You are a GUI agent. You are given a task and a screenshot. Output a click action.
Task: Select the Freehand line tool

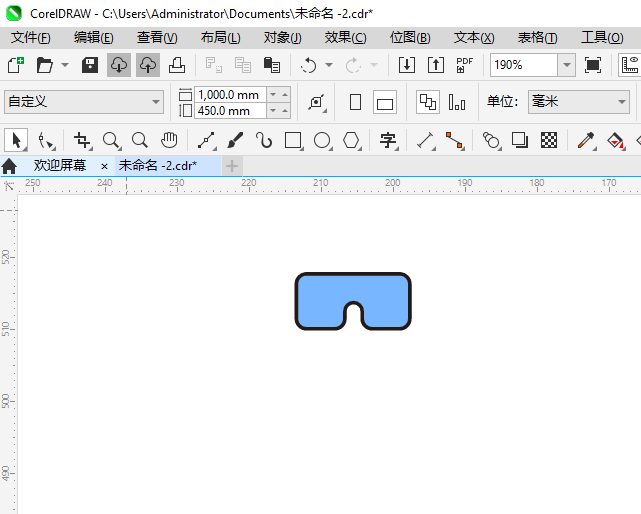[206, 141]
